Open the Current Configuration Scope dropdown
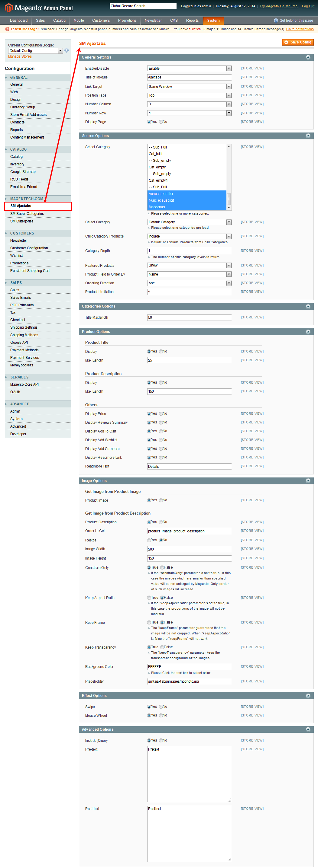Viewport: 318px width, 868px height. (35, 51)
